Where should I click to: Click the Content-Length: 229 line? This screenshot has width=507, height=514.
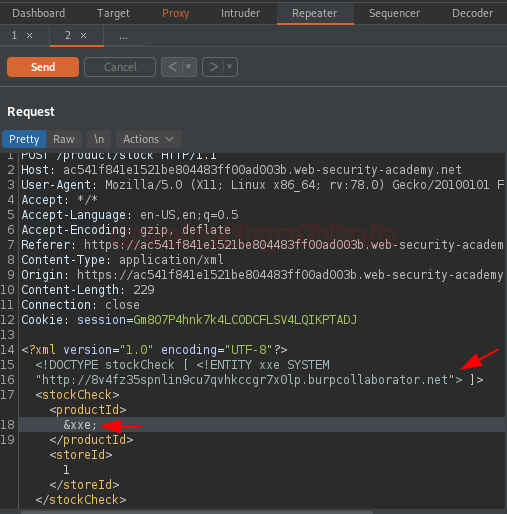click(88, 290)
